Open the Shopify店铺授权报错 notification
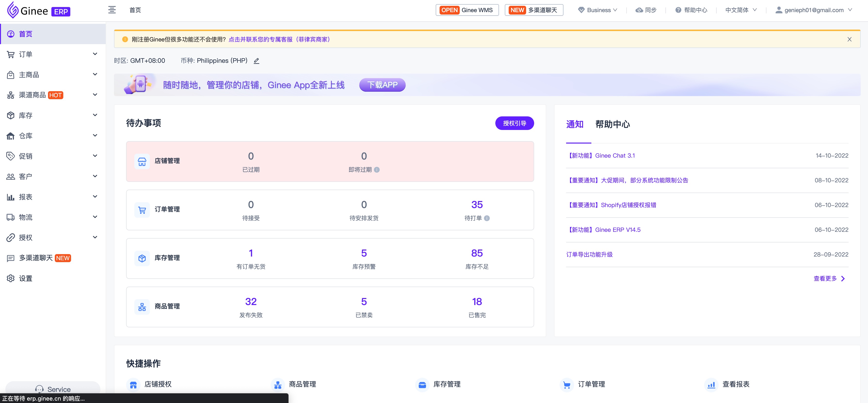 pos(611,205)
